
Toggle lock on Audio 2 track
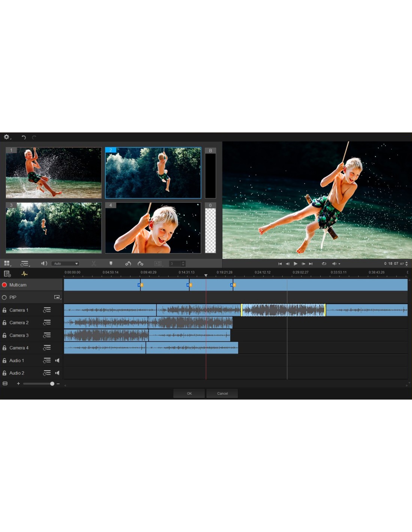click(4, 373)
